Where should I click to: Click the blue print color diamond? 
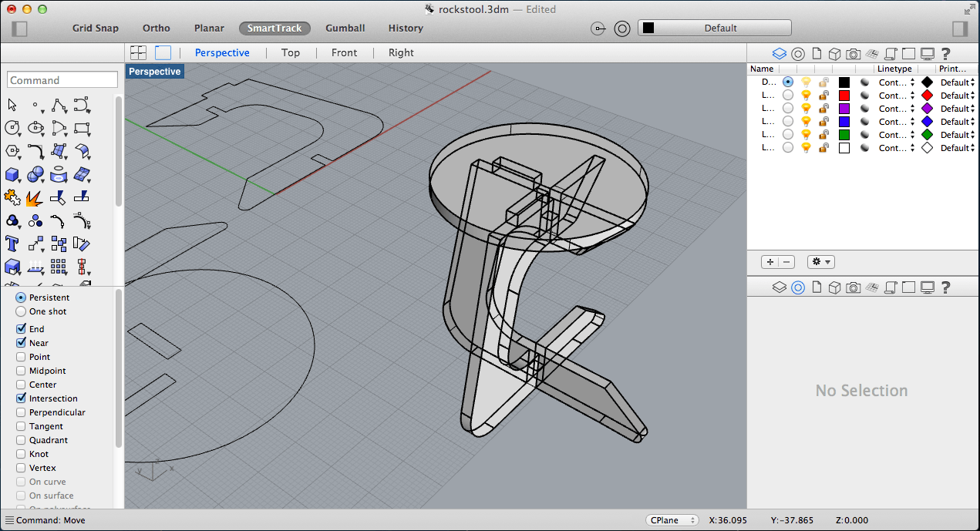tap(928, 122)
